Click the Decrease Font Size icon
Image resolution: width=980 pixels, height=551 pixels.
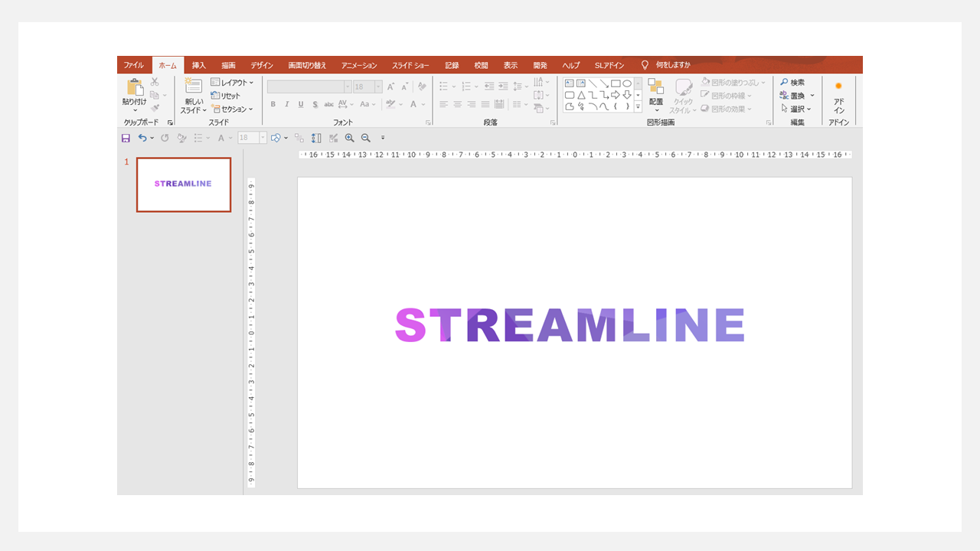pos(404,86)
